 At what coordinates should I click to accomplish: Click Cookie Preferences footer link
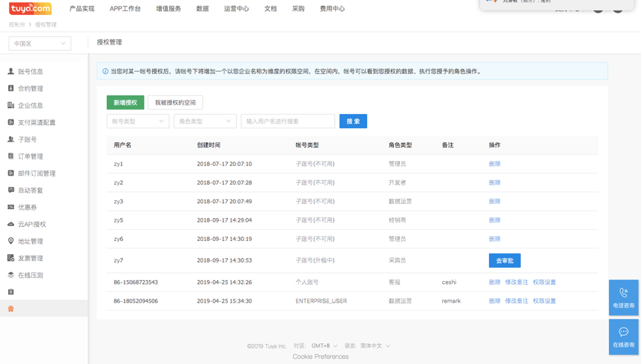pyautogui.click(x=320, y=357)
